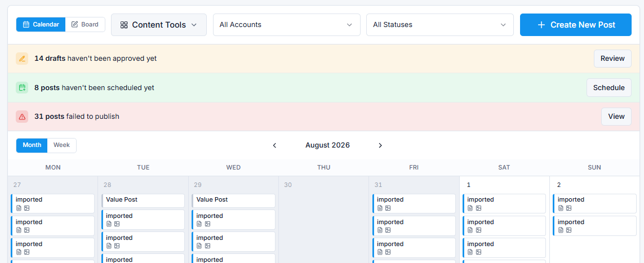Screen dimensions: 644x263
Task: Open third imported post on Saturday 1
Action: point(504,248)
